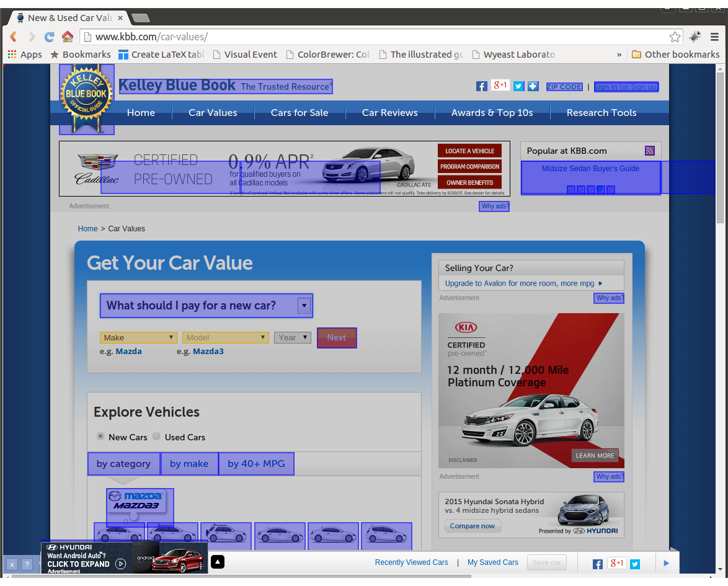The width and height of the screenshot is (728, 586).
Task: Click the play circle in Hyundai ad
Action: click(121, 564)
